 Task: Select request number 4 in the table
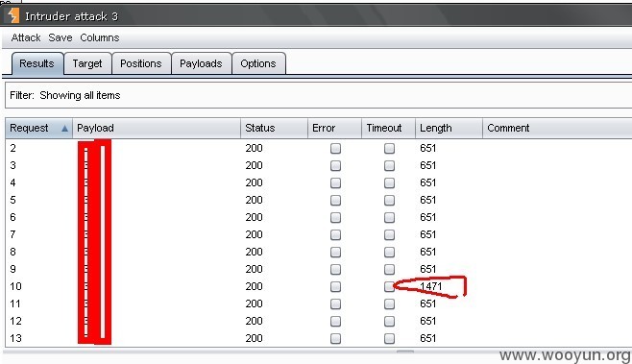coord(12,183)
